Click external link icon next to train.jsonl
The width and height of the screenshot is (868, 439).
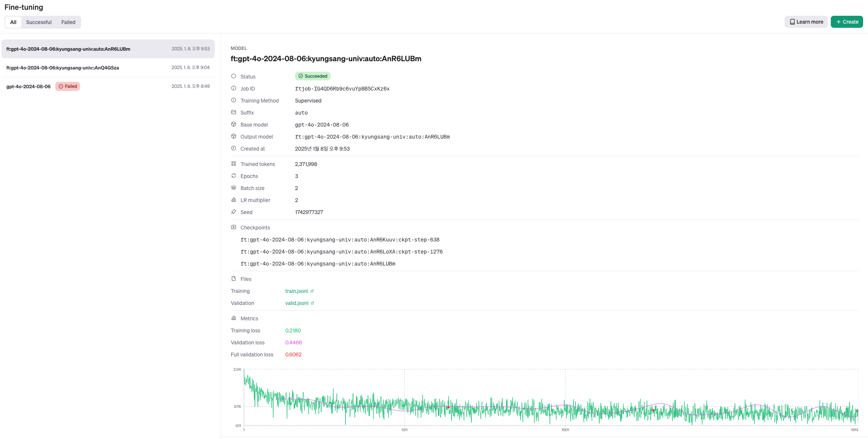tap(312, 291)
